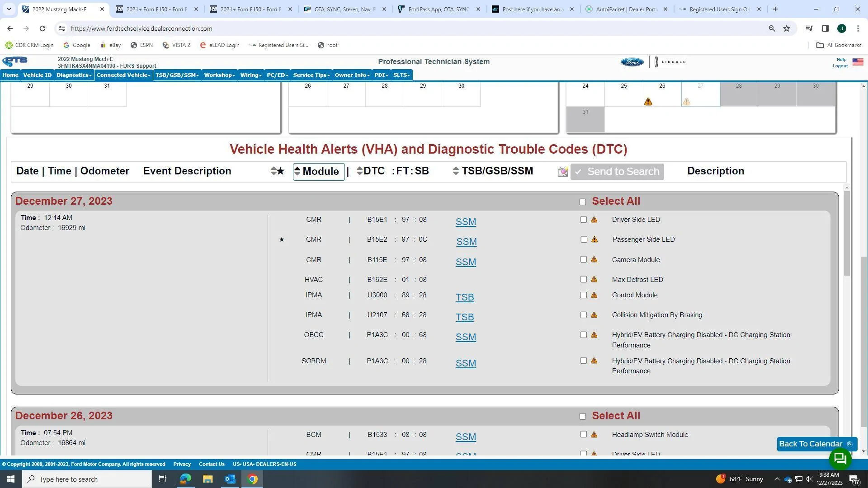The image size is (868, 488).
Task: Open File Explorer from the taskbar
Action: pos(208,479)
